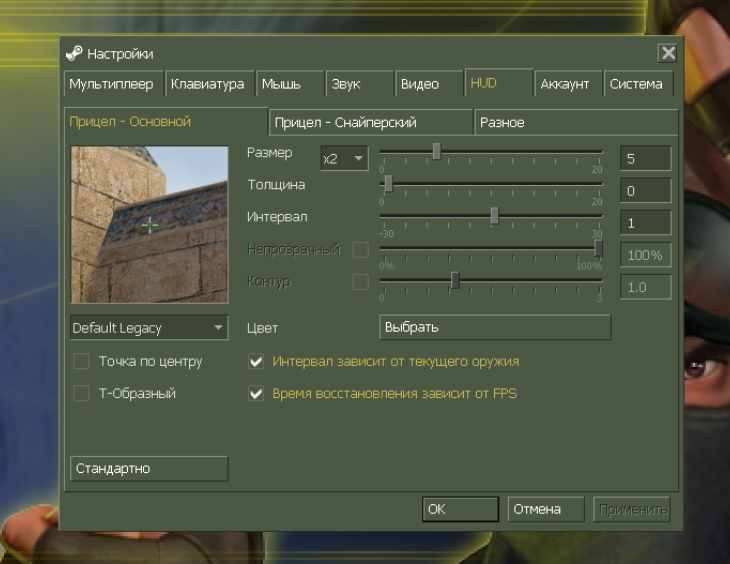Screen dimensions: 730x564
Task: Switch to the Аккаунт tab
Action: point(568,84)
